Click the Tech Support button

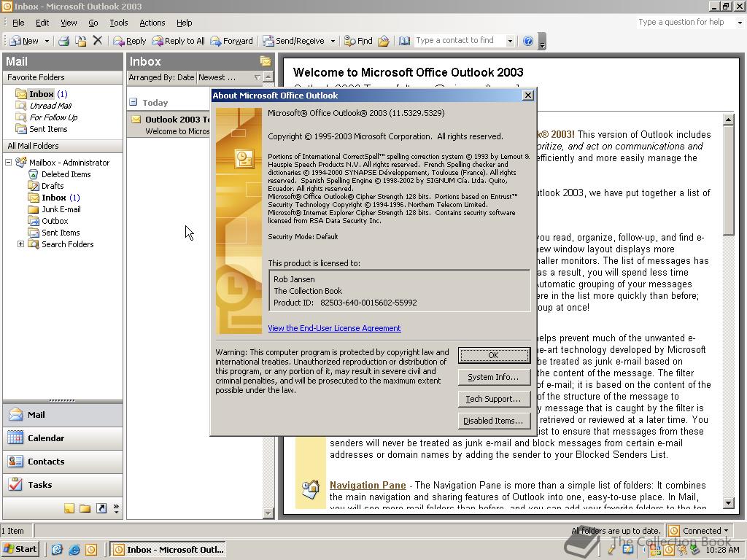[x=494, y=399]
